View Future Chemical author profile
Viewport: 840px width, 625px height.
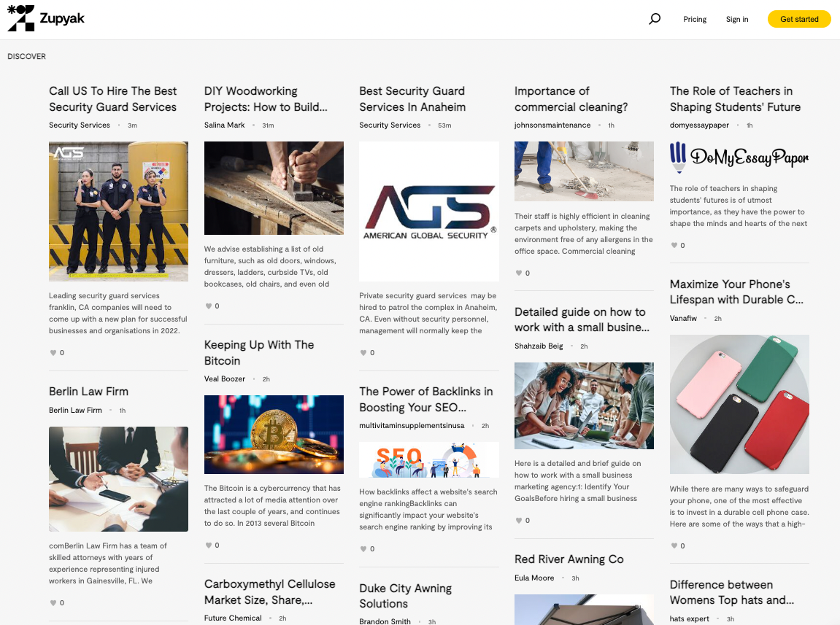point(233,618)
